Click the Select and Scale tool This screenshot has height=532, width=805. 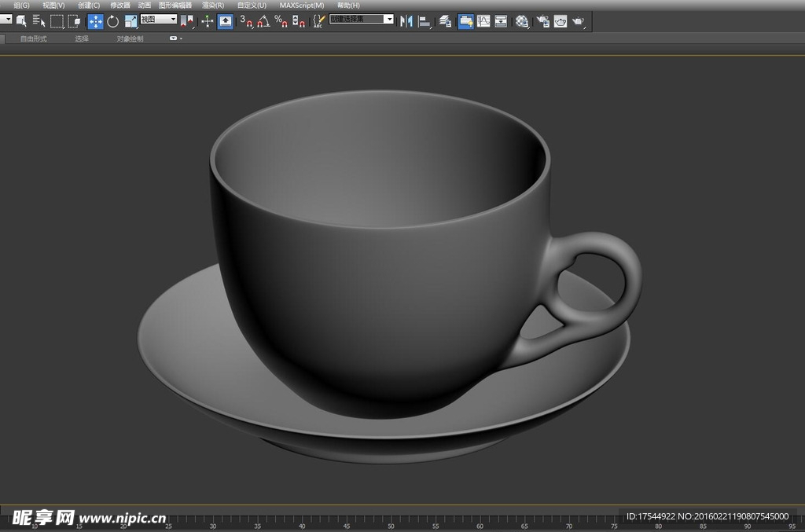click(130, 21)
